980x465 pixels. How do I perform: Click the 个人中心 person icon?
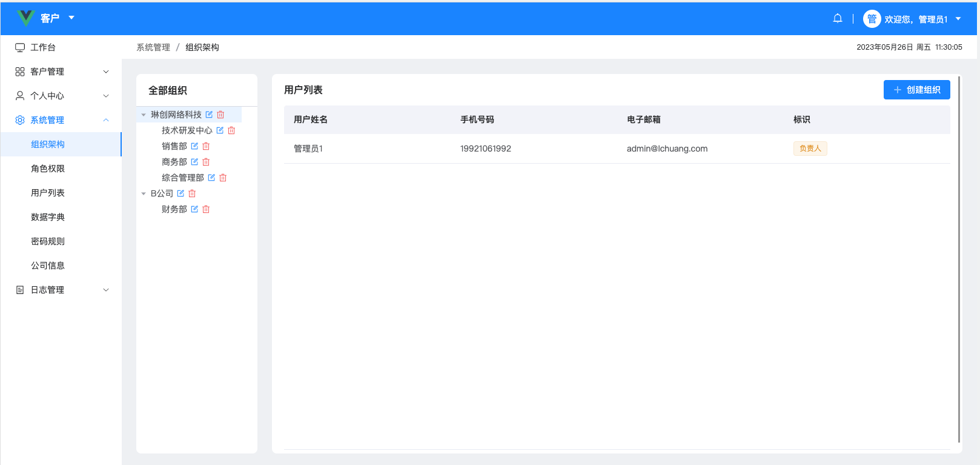20,96
